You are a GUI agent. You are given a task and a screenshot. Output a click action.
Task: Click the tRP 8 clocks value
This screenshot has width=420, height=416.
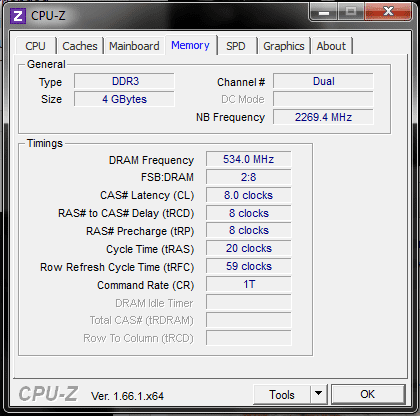(x=249, y=230)
